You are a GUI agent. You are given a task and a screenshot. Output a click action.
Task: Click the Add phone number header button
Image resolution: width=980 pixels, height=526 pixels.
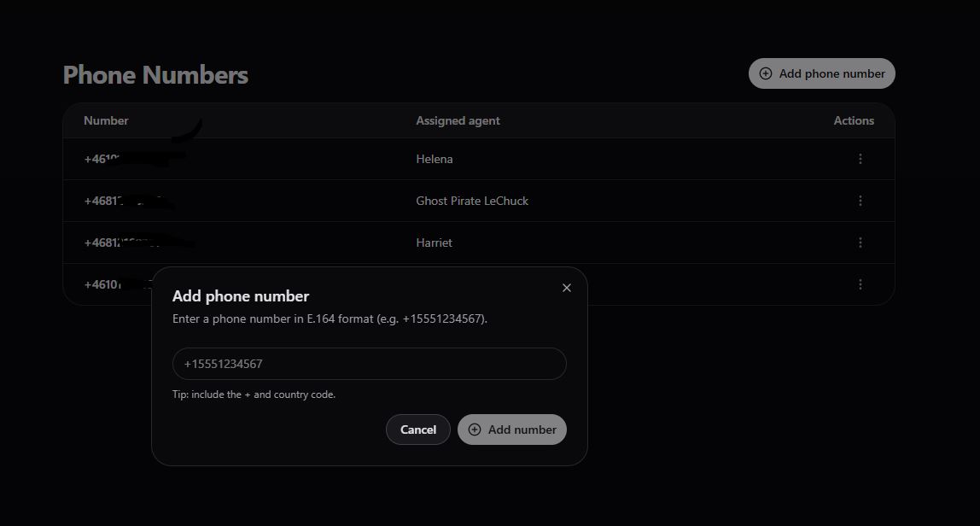[x=821, y=73]
